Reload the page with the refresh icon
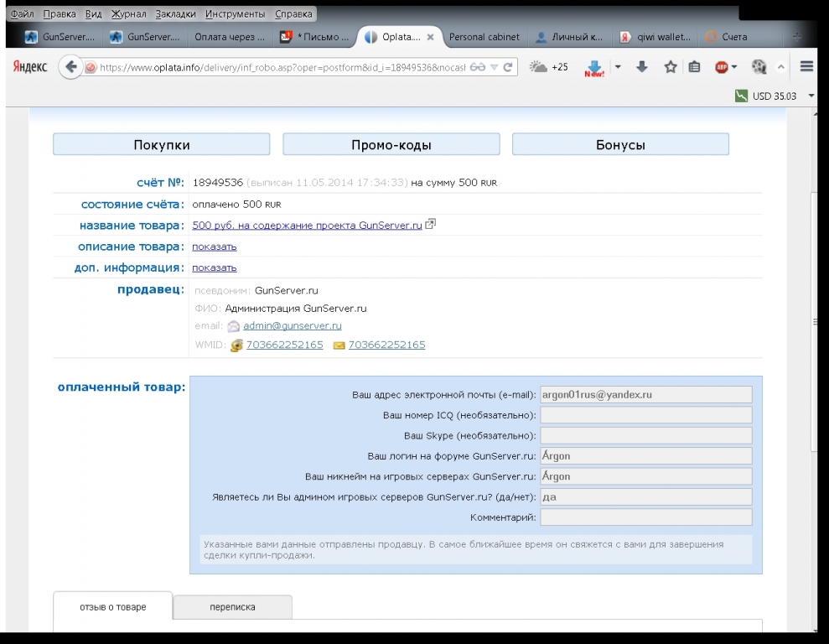Image resolution: width=829 pixels, height=644 pixels. [508, 67]
